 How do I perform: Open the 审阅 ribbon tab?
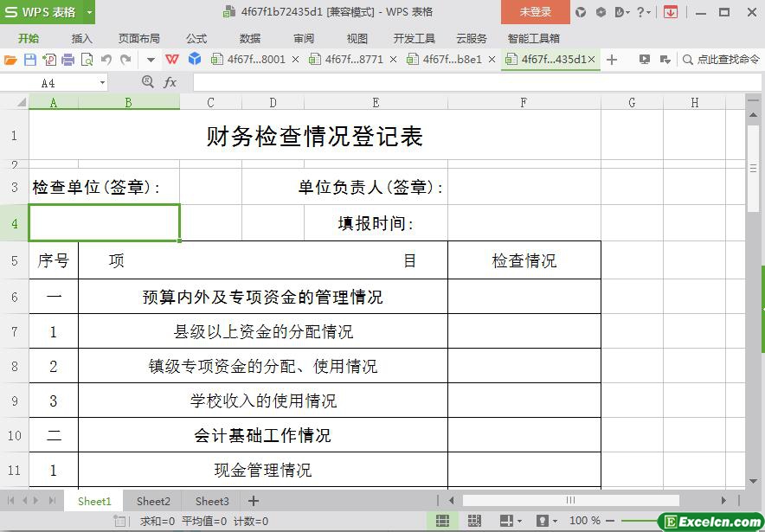tap(304, 39)
